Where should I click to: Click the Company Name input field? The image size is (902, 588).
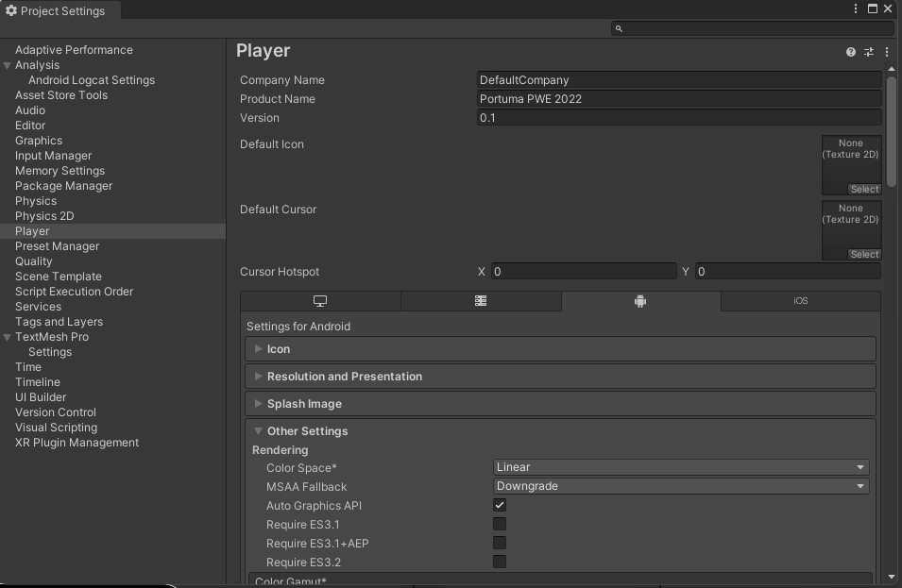point(679,80)
